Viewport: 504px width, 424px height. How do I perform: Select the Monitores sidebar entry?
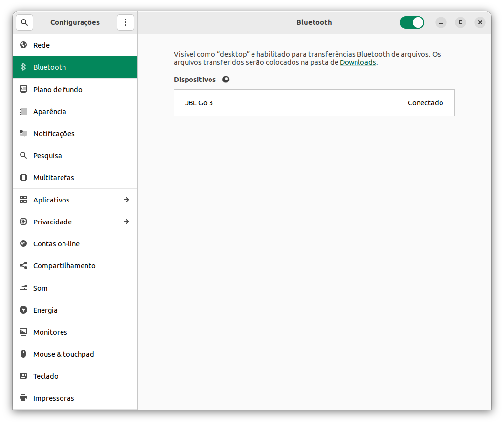[x=75, y=332]
